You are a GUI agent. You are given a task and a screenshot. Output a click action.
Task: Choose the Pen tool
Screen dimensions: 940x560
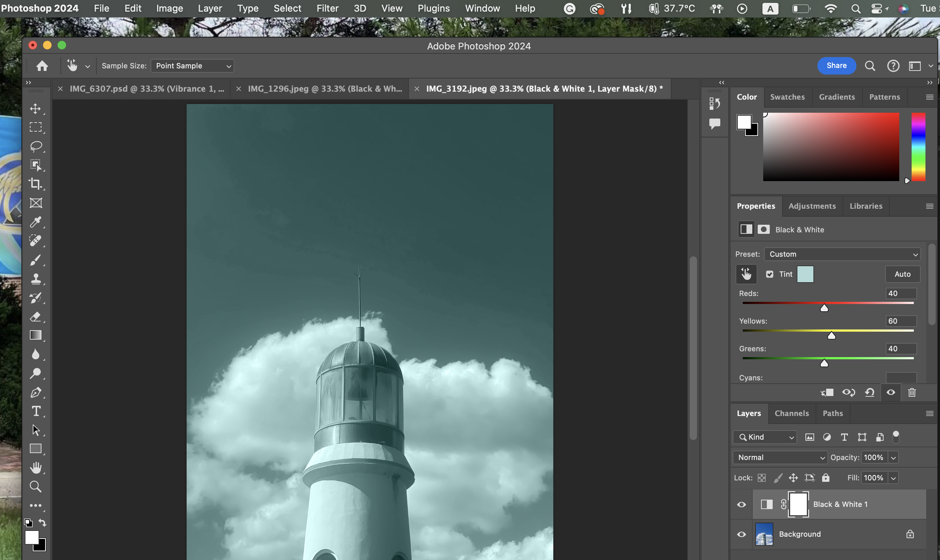[x=36, y=392]
